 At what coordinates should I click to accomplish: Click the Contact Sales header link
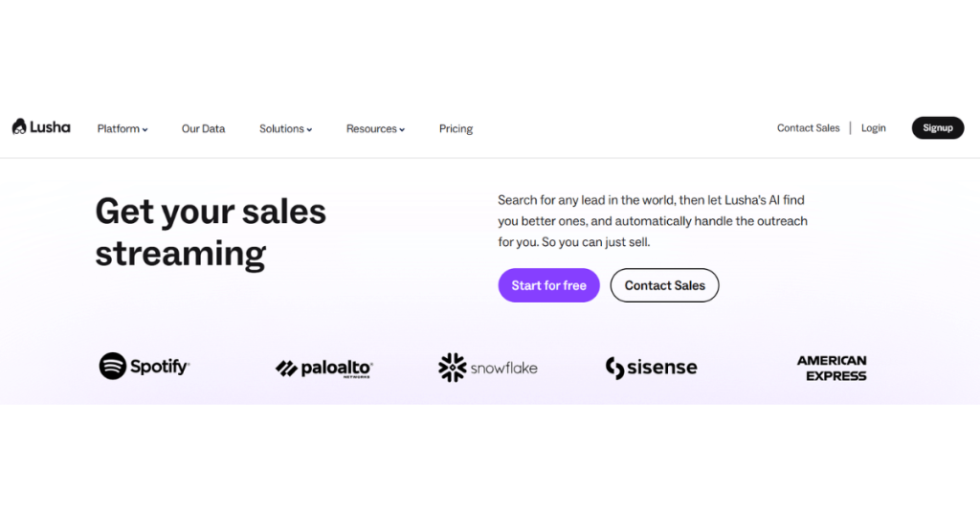tap(808, 128)
